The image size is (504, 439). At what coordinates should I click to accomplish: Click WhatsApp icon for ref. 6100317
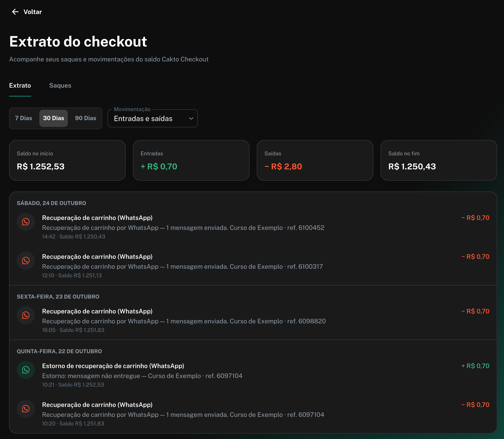(x=26, y=261)
